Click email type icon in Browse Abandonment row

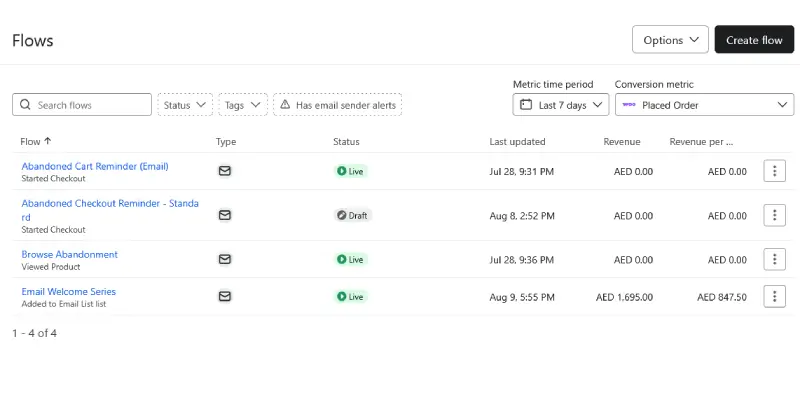[225, 259]
